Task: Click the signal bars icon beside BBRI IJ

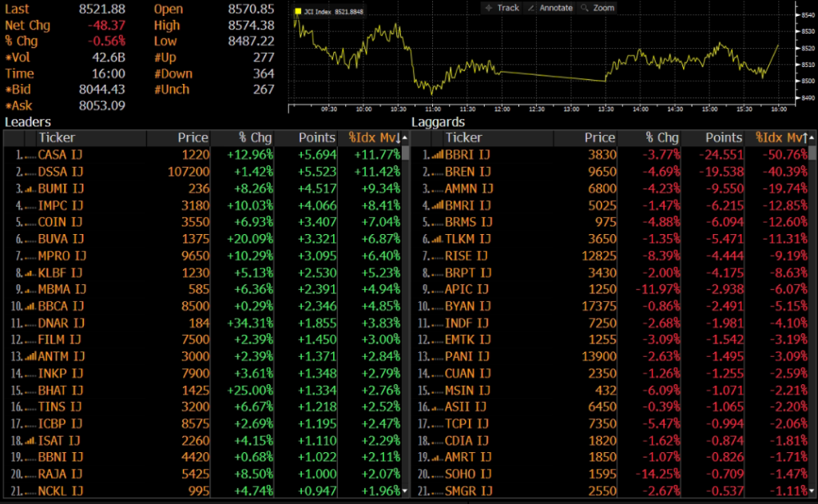Action: pyautogui.click(x=436, y=155)
